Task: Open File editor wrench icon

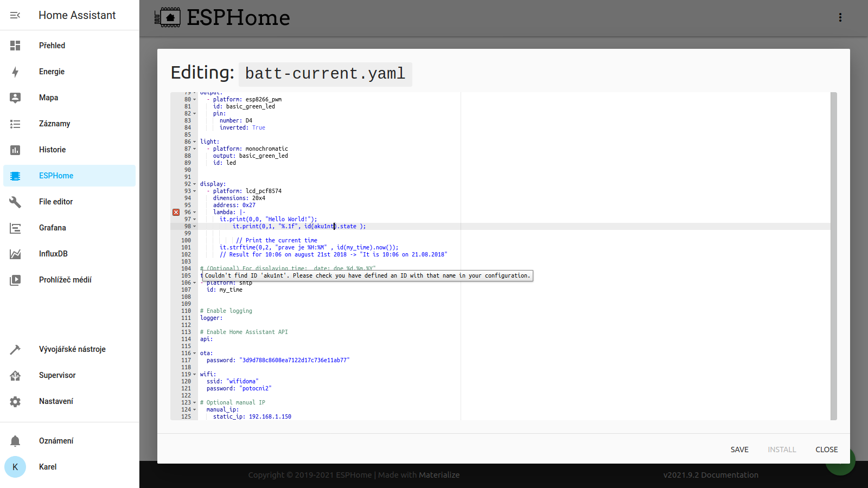Action: 15,202
